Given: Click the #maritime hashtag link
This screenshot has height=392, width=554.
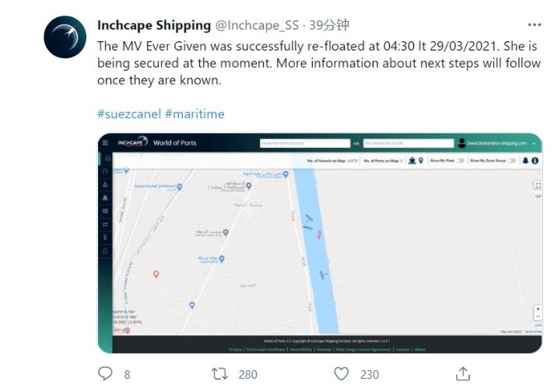Looking at the screenshot, I should (195, 114).
